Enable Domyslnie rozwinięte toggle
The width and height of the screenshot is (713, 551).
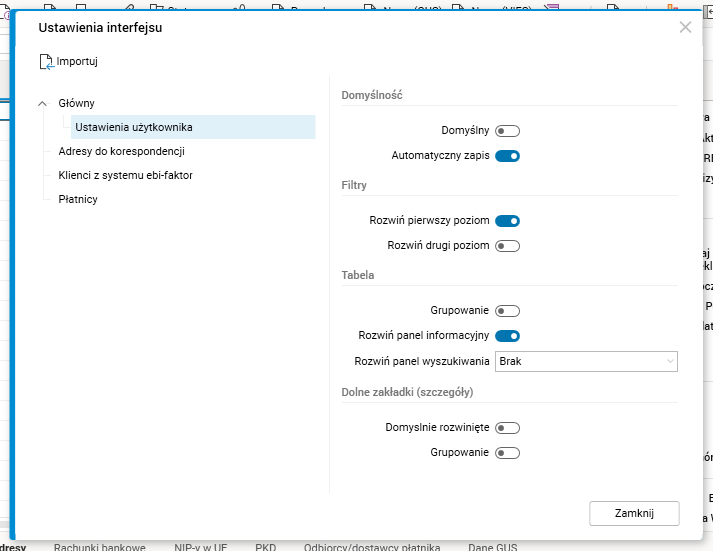(x=508, y=428)
